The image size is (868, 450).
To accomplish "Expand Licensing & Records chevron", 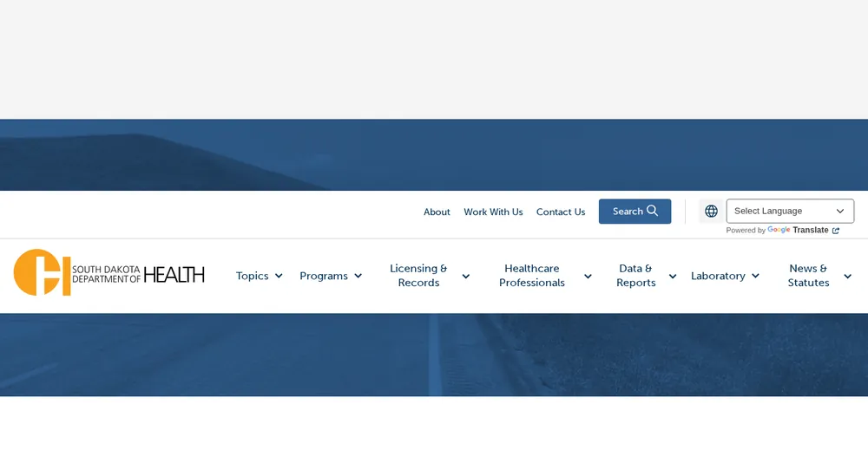I will pos(466,277).
